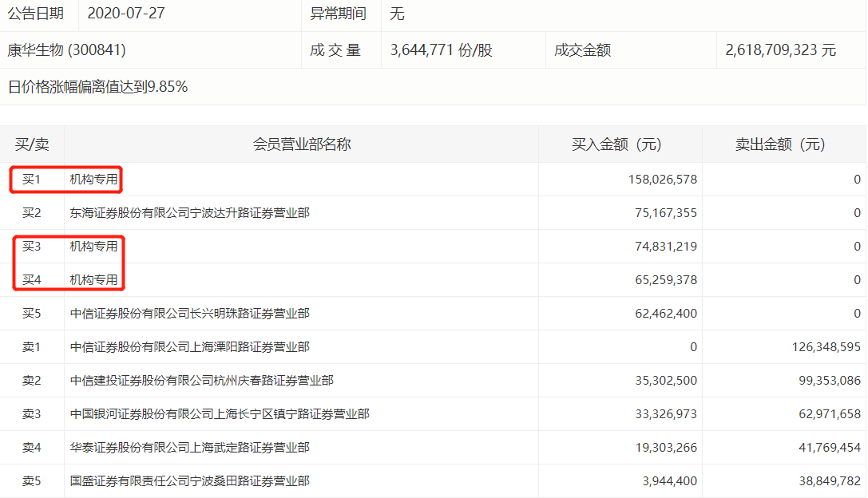Select 华泰证券股份有限公司上海武定路证券营业部
This screenshot has height=498, width=868.
click(x=190, y=448)
